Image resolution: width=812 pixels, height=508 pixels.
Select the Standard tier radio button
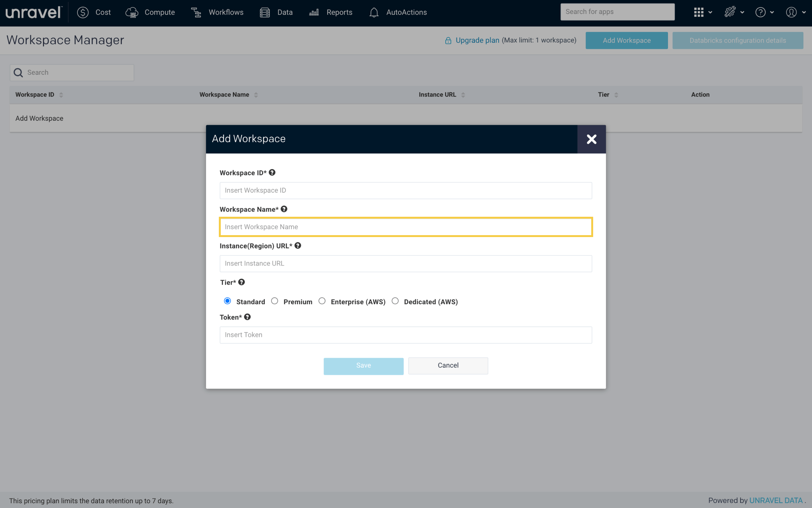[x=227, y=301]
